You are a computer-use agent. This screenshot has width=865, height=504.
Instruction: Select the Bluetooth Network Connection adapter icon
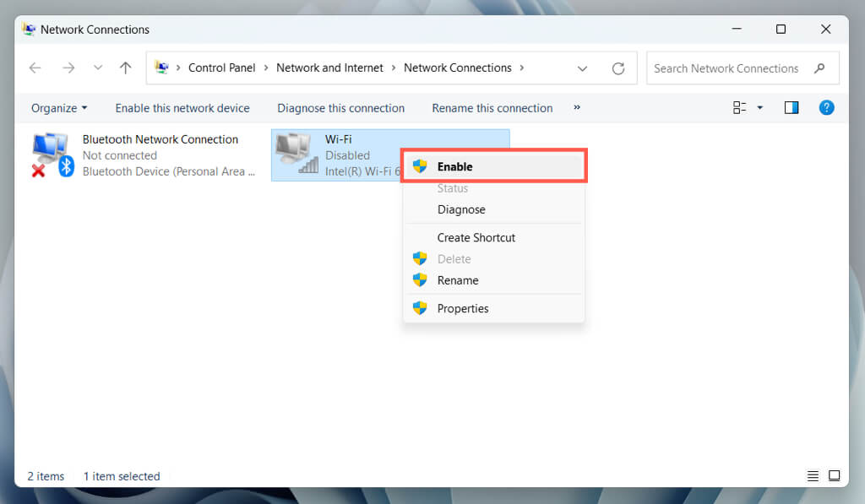(52, 155)
